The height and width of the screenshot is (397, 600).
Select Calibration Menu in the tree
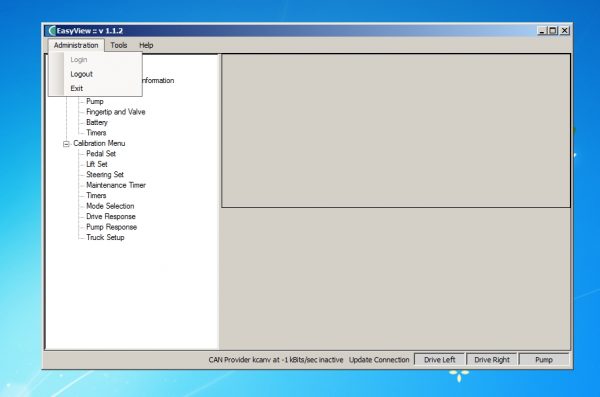99,143
